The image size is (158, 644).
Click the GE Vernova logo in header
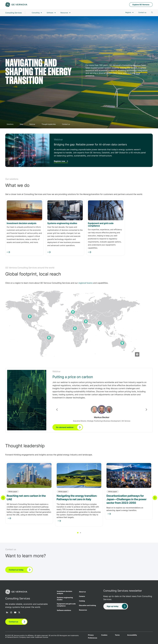(x=16, y=4)
